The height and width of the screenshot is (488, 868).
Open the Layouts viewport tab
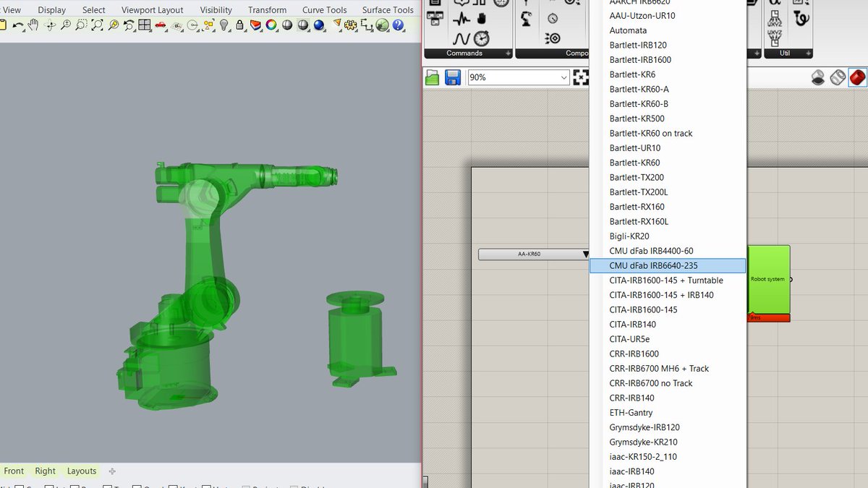coord(82,471)
